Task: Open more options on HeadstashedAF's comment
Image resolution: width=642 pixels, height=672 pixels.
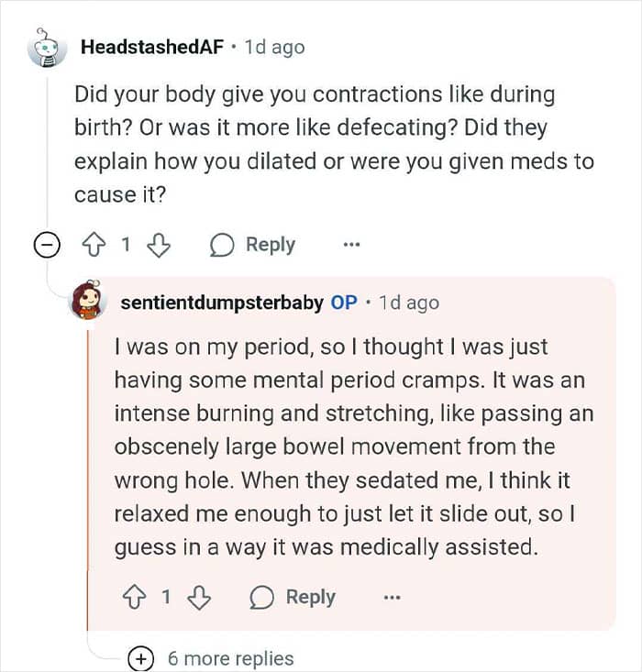Action: click(x=351, y=246)
